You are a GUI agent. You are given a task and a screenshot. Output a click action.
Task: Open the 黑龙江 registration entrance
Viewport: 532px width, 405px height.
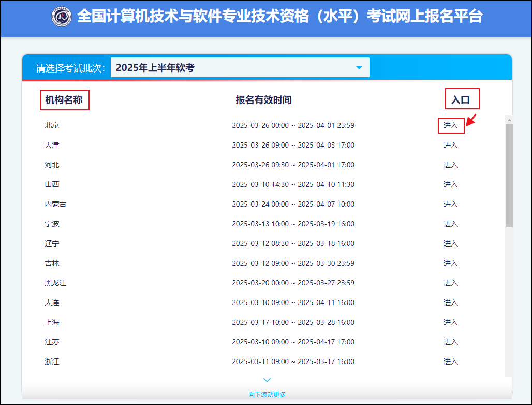pyautogui.click(x=451, y=283)
